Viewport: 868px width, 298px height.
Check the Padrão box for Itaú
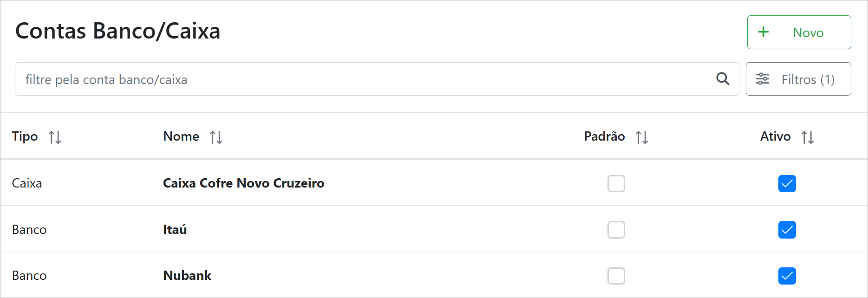(616, 230)
